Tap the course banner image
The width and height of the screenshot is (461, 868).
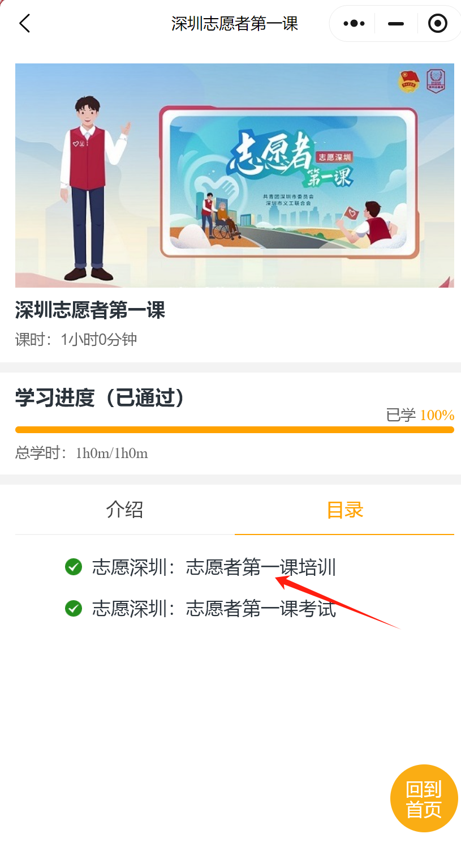coord(235,176)
